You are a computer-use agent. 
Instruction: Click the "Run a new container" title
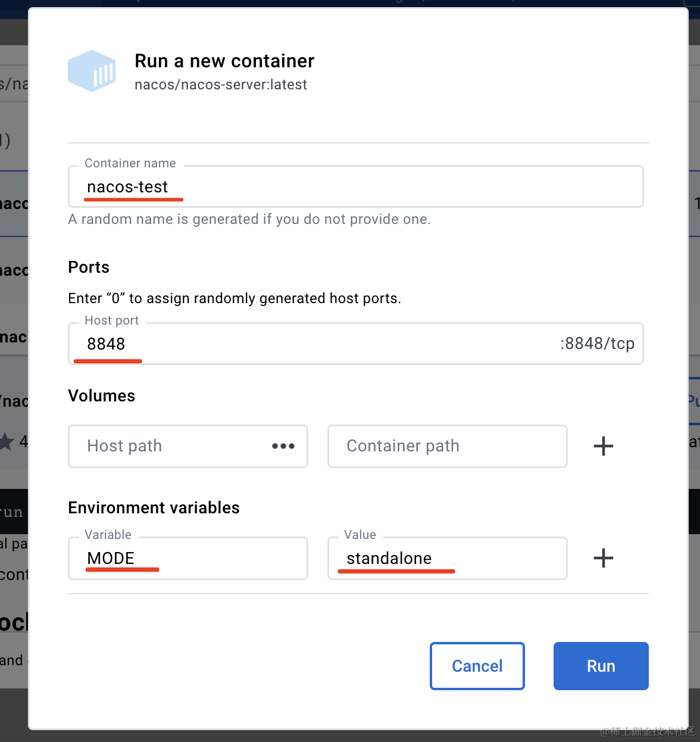224,61
